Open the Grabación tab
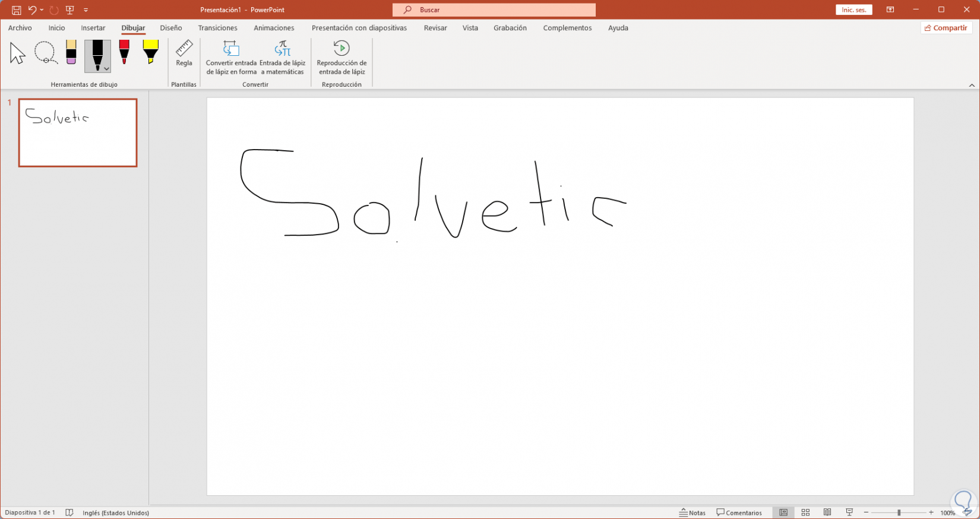This screenshot has height=519, width=980. pyautogui.click(x=510, y=28)
